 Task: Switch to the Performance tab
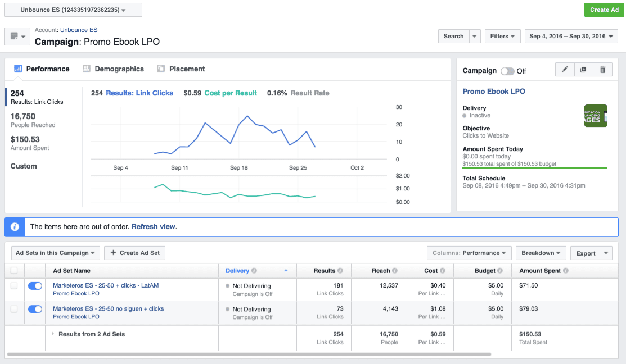point(42,69)
